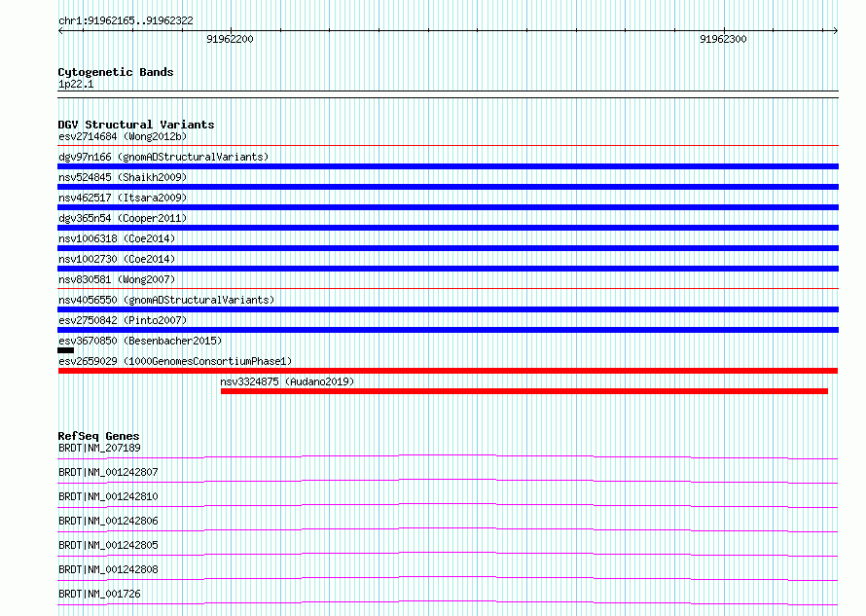Select the Cytogenetic Bands track title
The image size is (866, 616).
coord(116,72)
